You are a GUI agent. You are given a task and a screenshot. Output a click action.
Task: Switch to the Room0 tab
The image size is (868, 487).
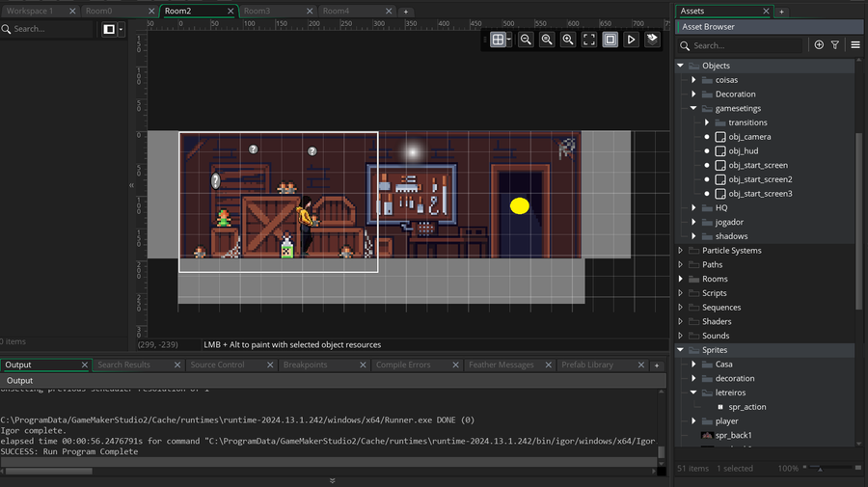pyautogui.click(x=98, y=11)
